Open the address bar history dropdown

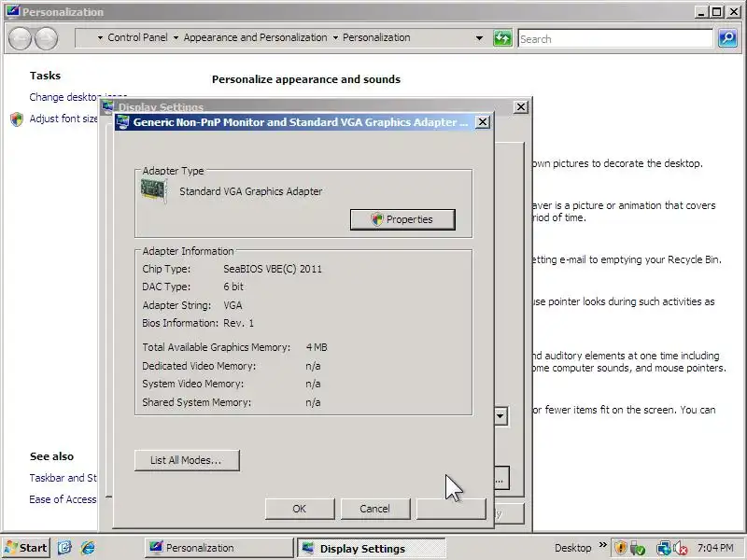pos(479,38)
